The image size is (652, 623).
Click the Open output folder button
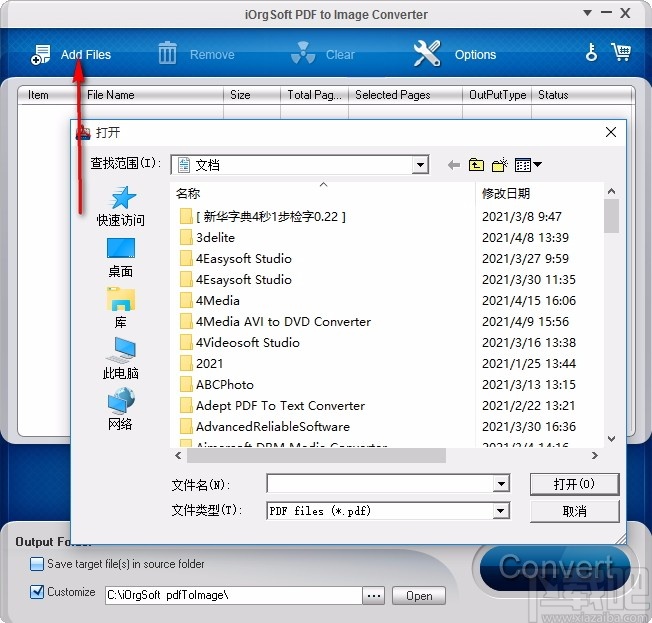pyautogui.click(x=419, y=596)
